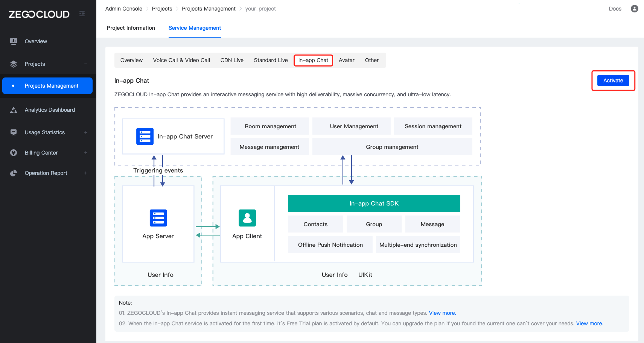This screenshot has width=644, height=343.
Task: Click the Overview chart icon in sidebar
Action: (14, 41)
